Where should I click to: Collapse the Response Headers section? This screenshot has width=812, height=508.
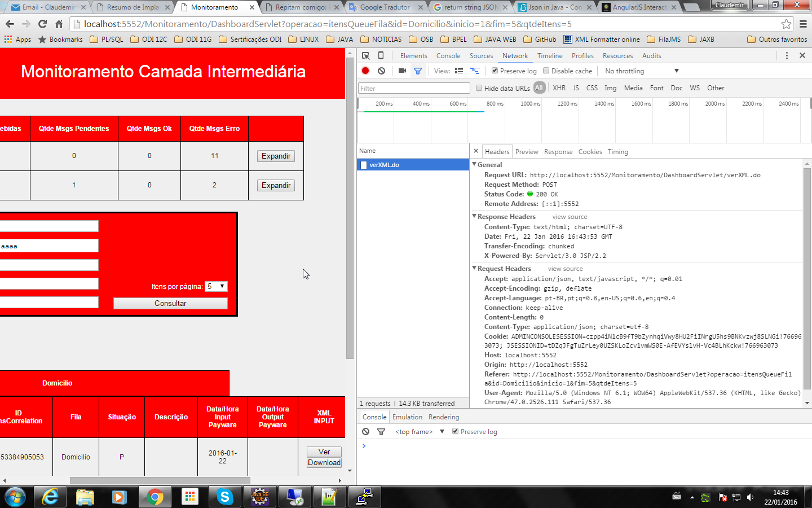tap(474, 216)
